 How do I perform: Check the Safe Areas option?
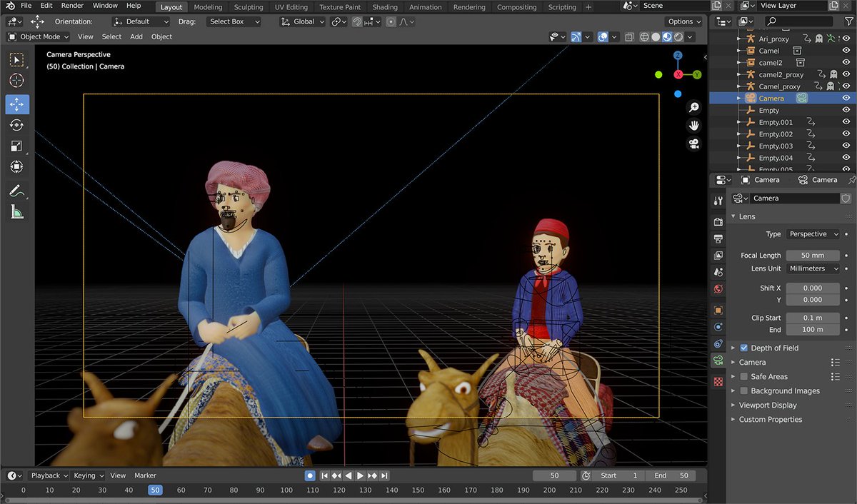click(744, 376)
